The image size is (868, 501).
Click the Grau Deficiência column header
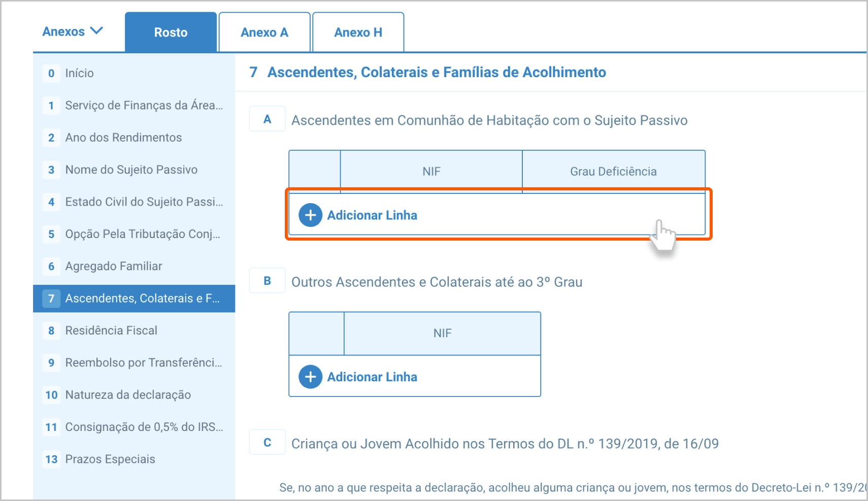(613, 172)
